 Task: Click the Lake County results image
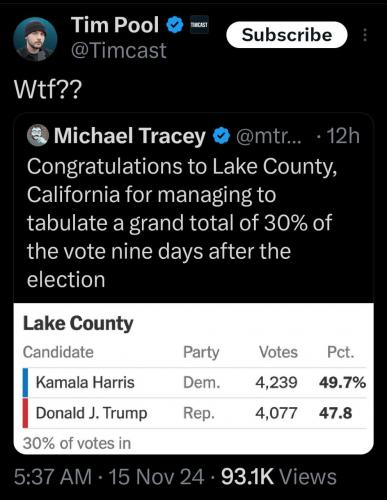click(193, 379)
